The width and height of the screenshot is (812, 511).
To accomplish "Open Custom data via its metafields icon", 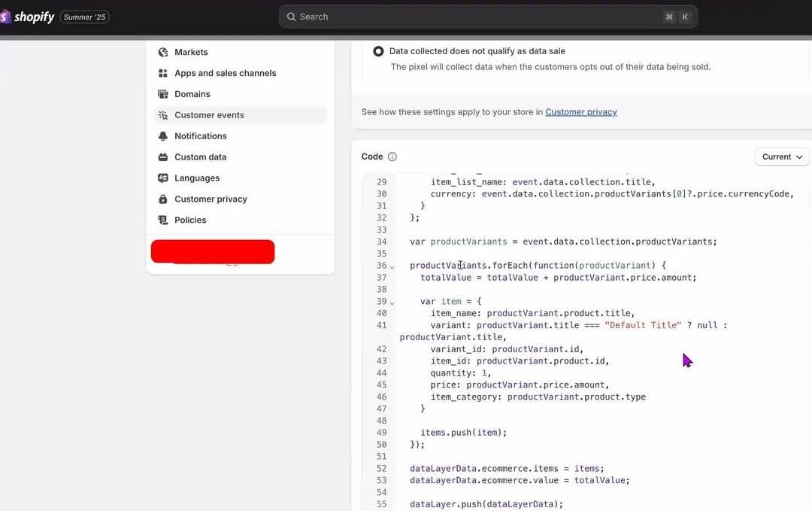I will pos(162,157).
